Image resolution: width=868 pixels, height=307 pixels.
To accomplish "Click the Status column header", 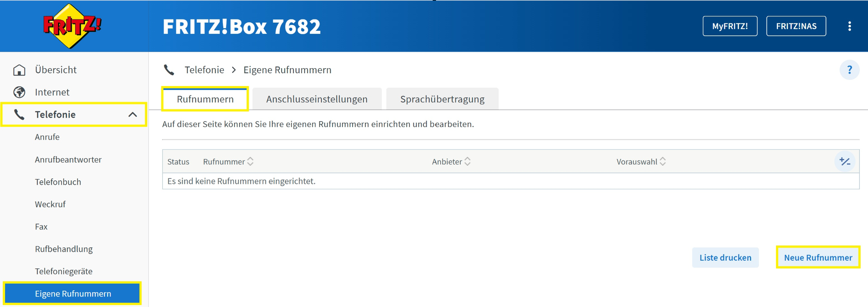I will [x=178, y=161].
